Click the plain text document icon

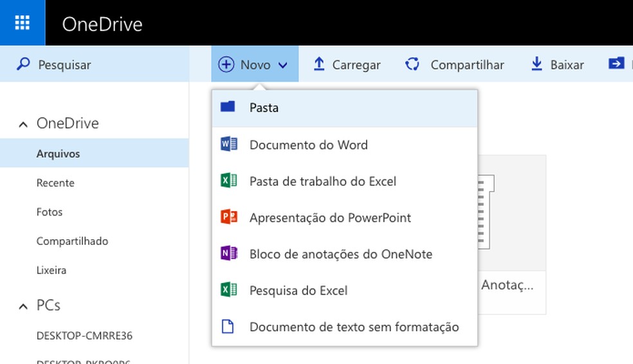click(x=228, y=327)
